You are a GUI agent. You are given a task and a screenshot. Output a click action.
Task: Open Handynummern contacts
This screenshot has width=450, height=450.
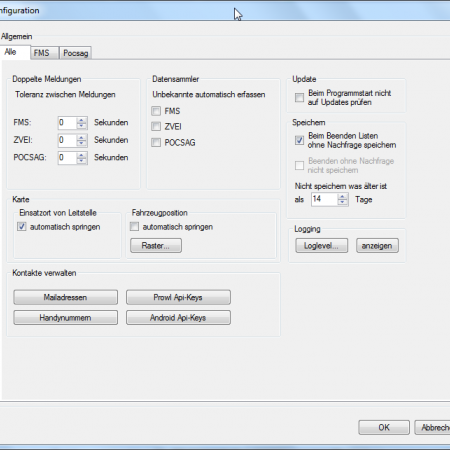click(x=66, y=318)
